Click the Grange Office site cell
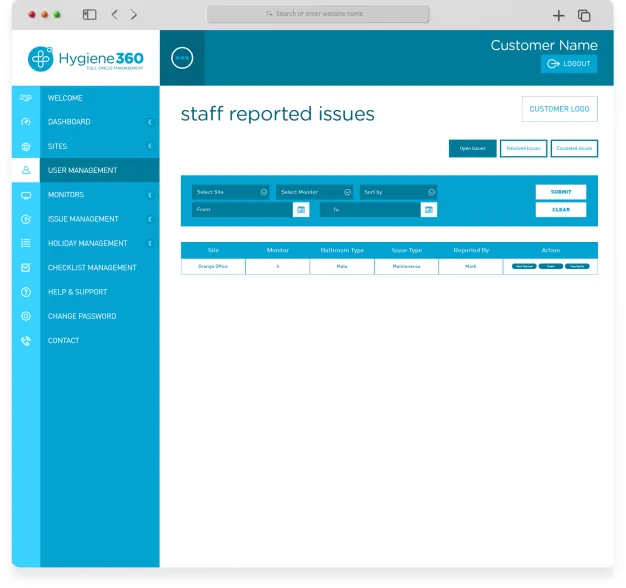Image resolution: width=626 pixels, height=588 pixels. coord(213,266)
